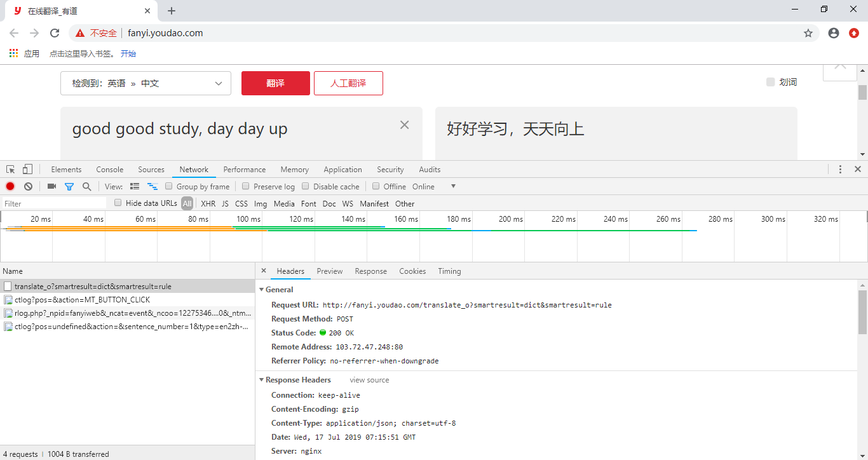Toggle the device toolbar icon in DevTools
The image size is (868, 460).
27,170
